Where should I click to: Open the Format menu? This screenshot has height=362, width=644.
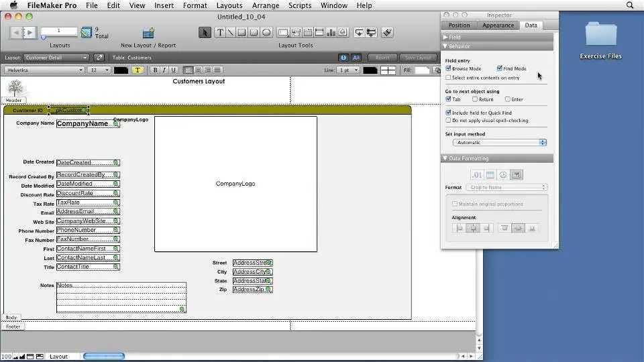point(195,5)
